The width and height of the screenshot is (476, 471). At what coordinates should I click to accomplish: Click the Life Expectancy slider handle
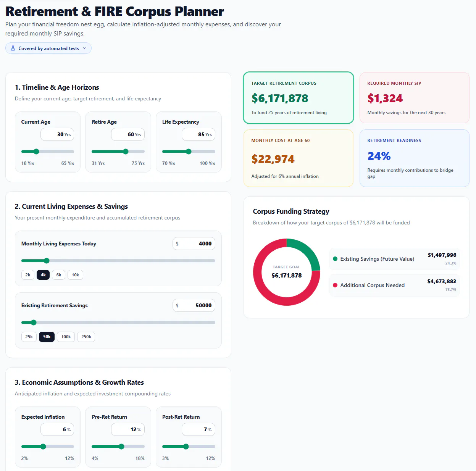click(189, 152)
